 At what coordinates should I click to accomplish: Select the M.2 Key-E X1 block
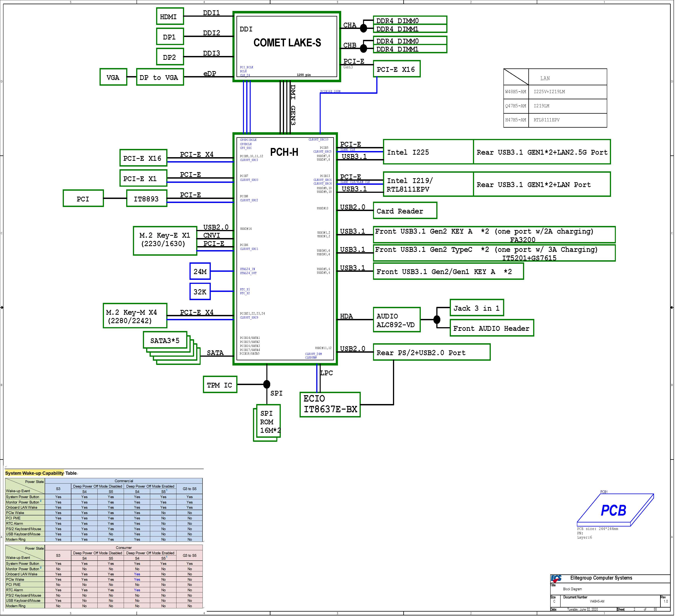click(165, 241)
